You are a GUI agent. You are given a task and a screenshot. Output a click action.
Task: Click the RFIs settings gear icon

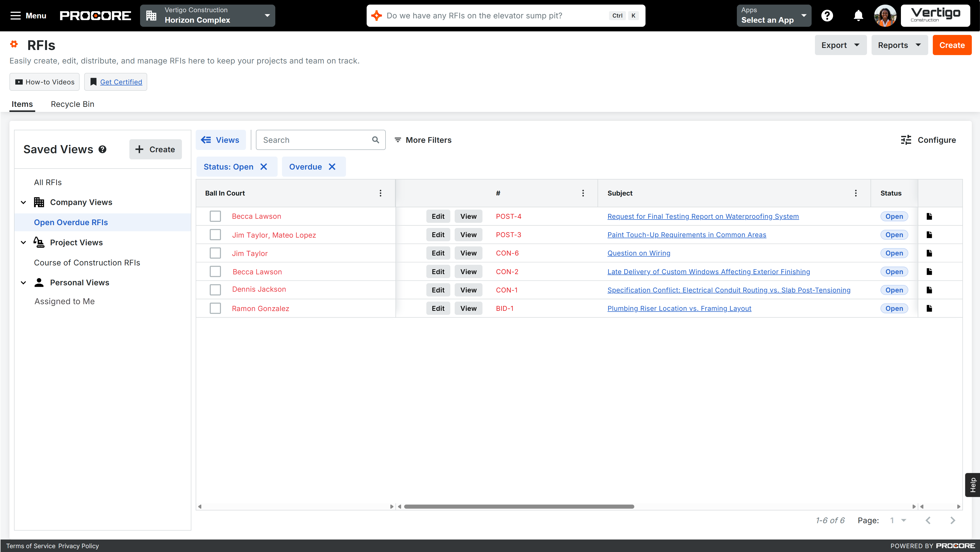click(14, 44)
